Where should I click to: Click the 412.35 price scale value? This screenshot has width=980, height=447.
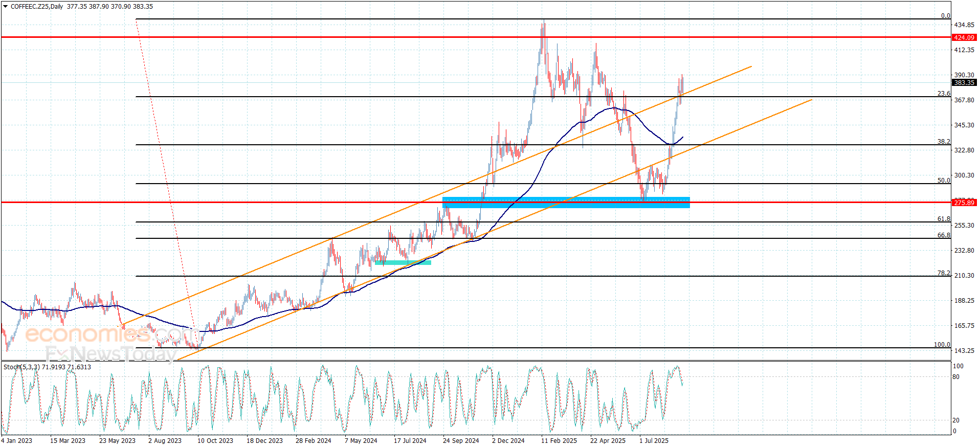[964, 50]
